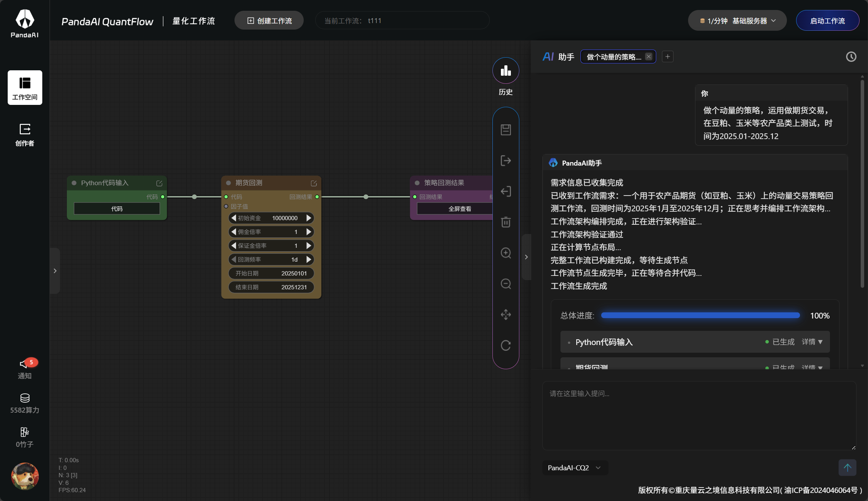The width and height of the screenshot is (868, 501).
Task: Click the four-arrow move canvas icon
Action: (506, 315)
